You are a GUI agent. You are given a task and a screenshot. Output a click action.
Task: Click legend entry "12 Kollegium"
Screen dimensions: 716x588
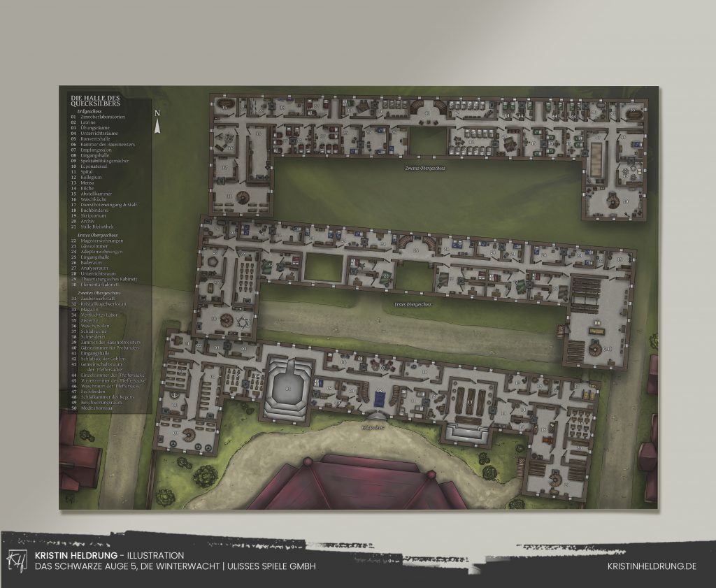pyautogui.click(x=86, y=177)
